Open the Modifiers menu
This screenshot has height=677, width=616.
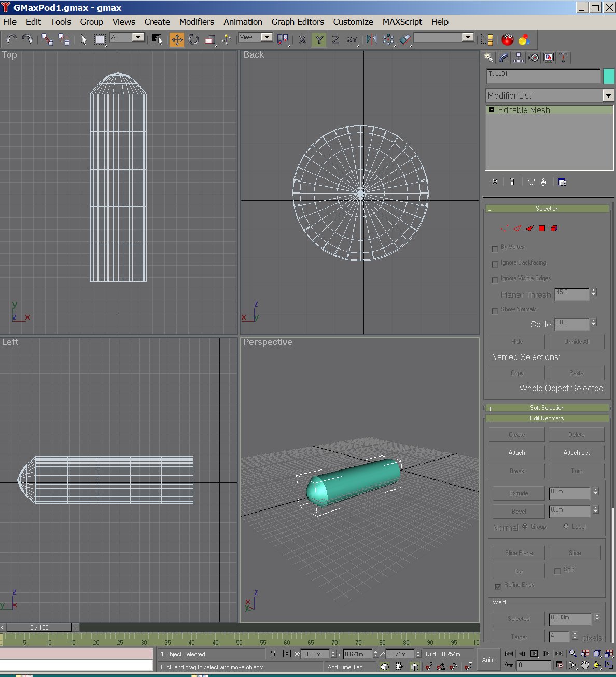click(197, 22)
